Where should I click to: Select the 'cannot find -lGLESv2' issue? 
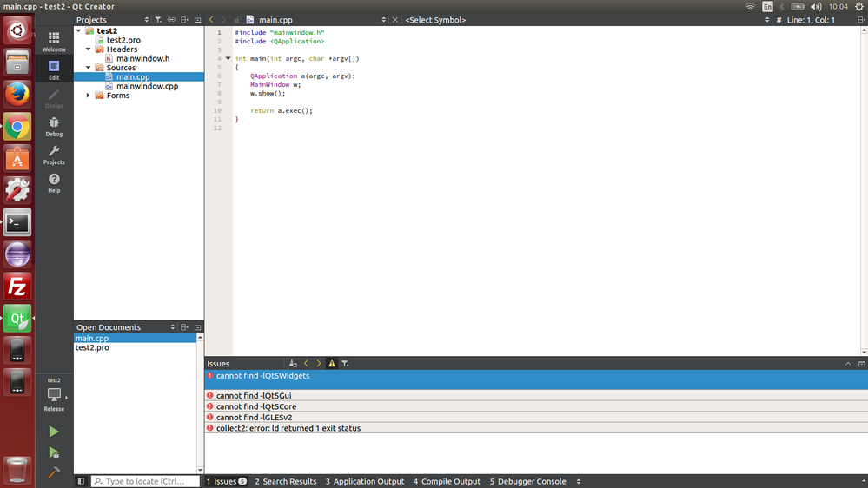[536, 417]
